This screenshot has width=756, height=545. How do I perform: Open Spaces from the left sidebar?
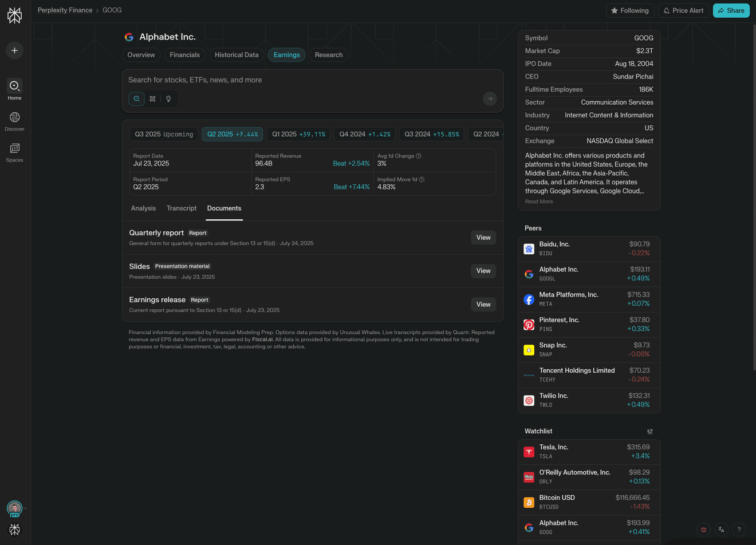14,152
